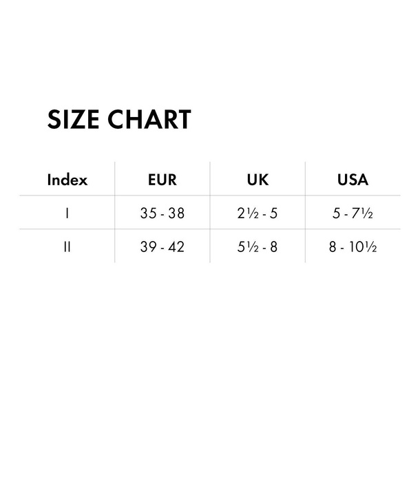Screen dimensions: 420x504
Task: Select the UK column header
Action: click(x=258, y=179)
